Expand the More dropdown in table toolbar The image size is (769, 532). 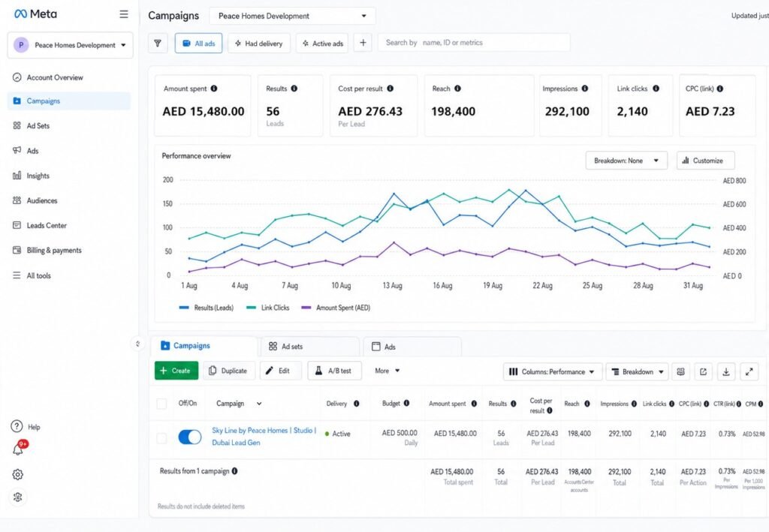pos(387,371)
